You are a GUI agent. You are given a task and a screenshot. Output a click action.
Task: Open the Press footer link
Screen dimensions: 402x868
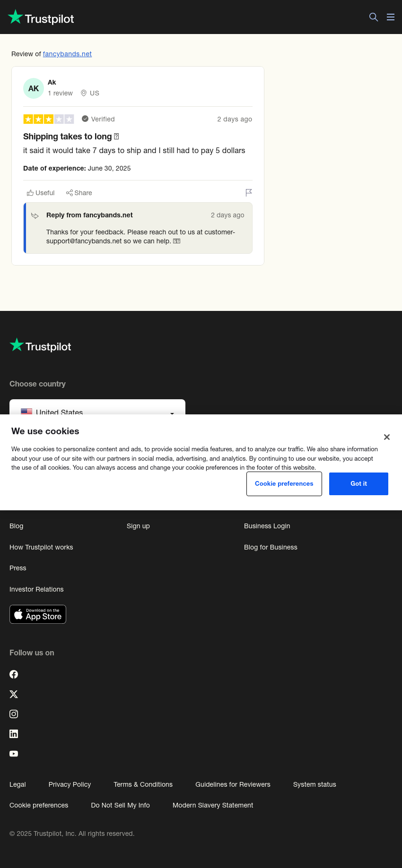pyautogui.click(x=18, y=568)
